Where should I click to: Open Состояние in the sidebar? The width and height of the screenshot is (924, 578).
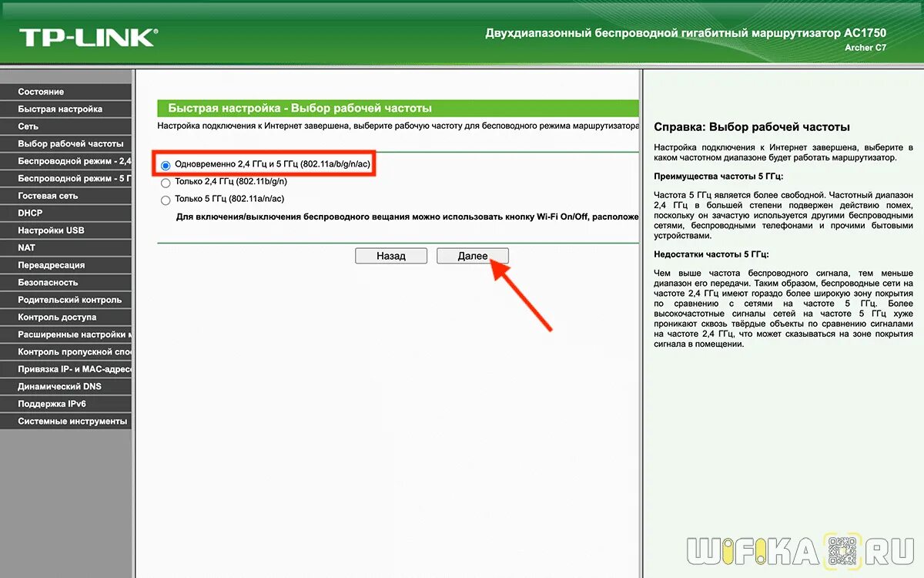[x=65, y=92]
